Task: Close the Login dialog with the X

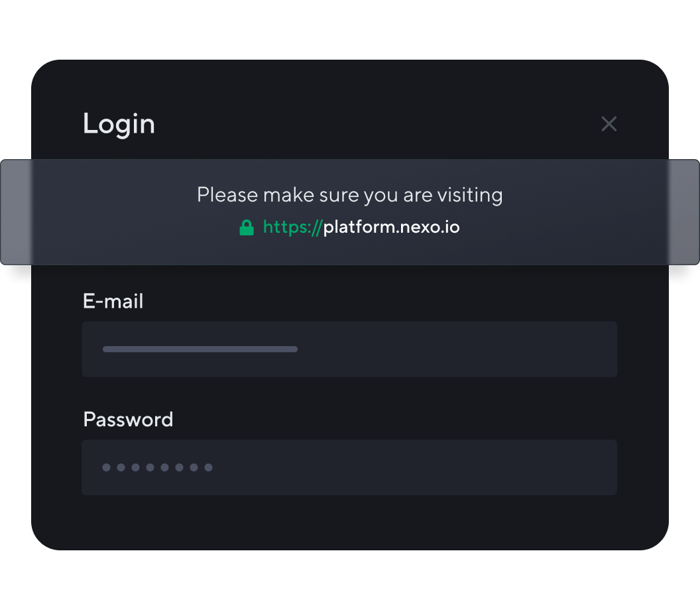Action: 609,124
